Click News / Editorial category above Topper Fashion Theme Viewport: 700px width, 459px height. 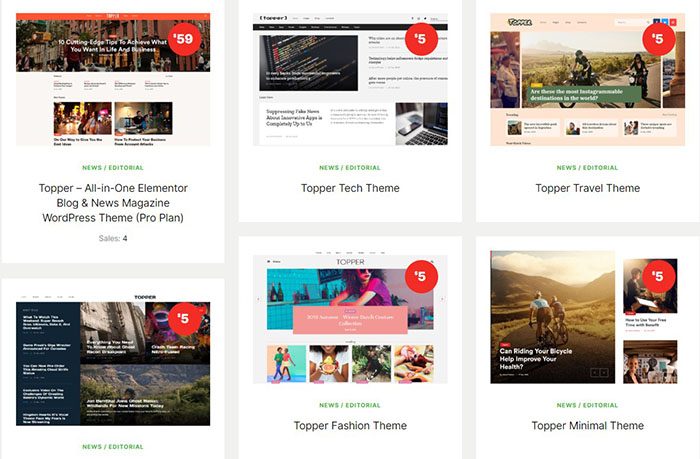pos(350,405)
